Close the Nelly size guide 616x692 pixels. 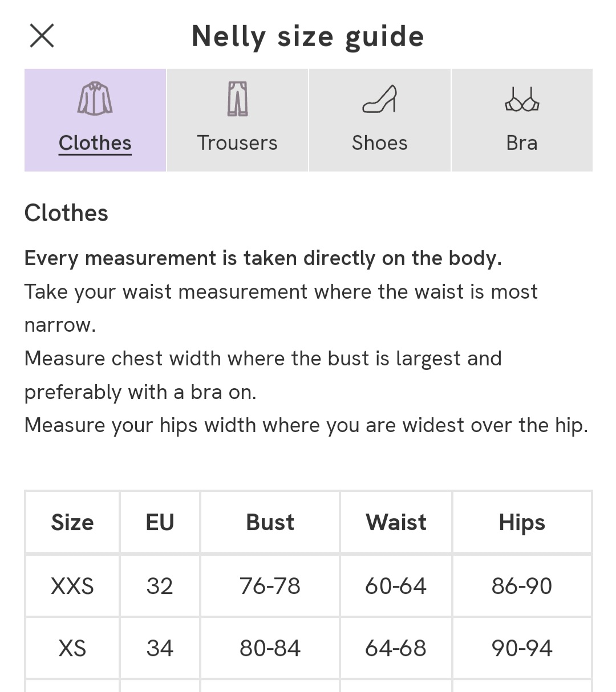point(42,36)
